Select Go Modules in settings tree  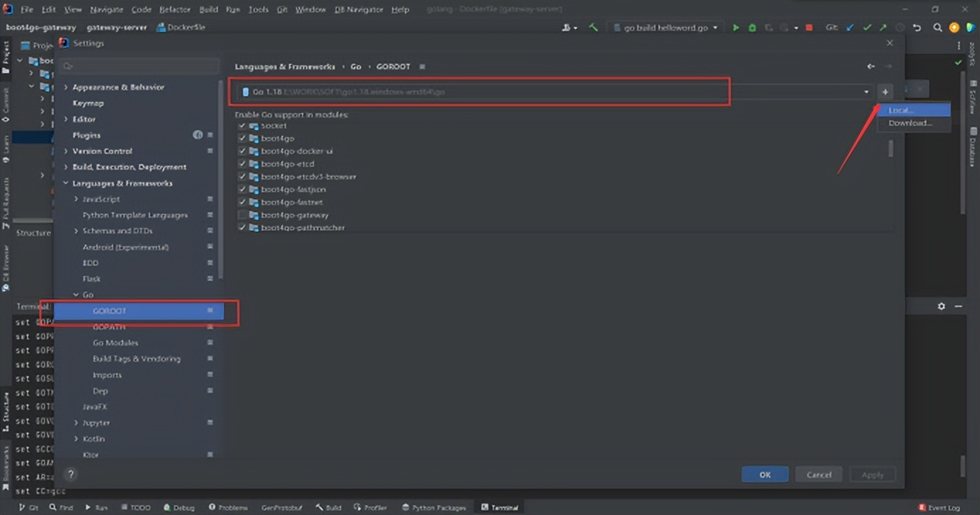pyautogui.click(x=115, y=342)
